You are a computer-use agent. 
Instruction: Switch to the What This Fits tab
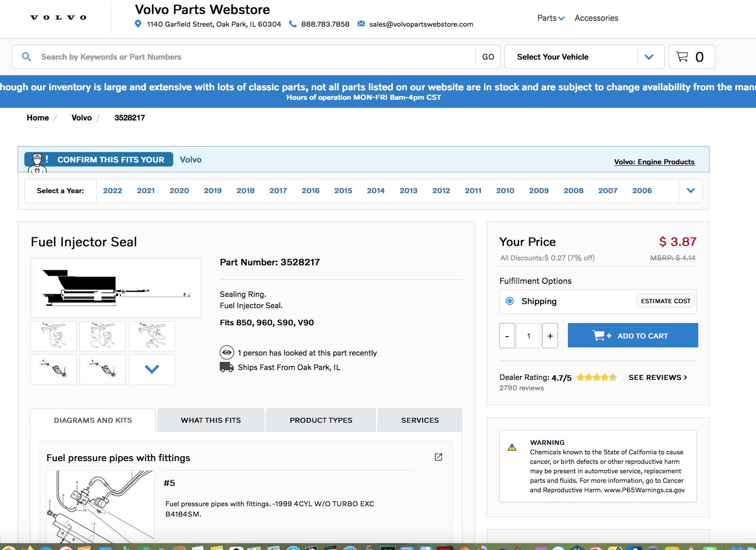pyautogui.click(x=211, y=420)
